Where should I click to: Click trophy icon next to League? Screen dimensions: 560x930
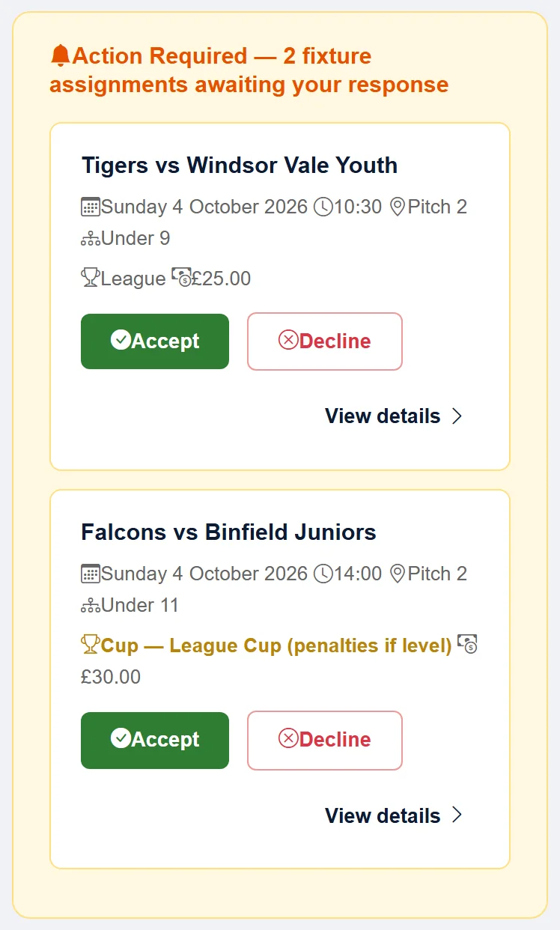tap(91, 278)
